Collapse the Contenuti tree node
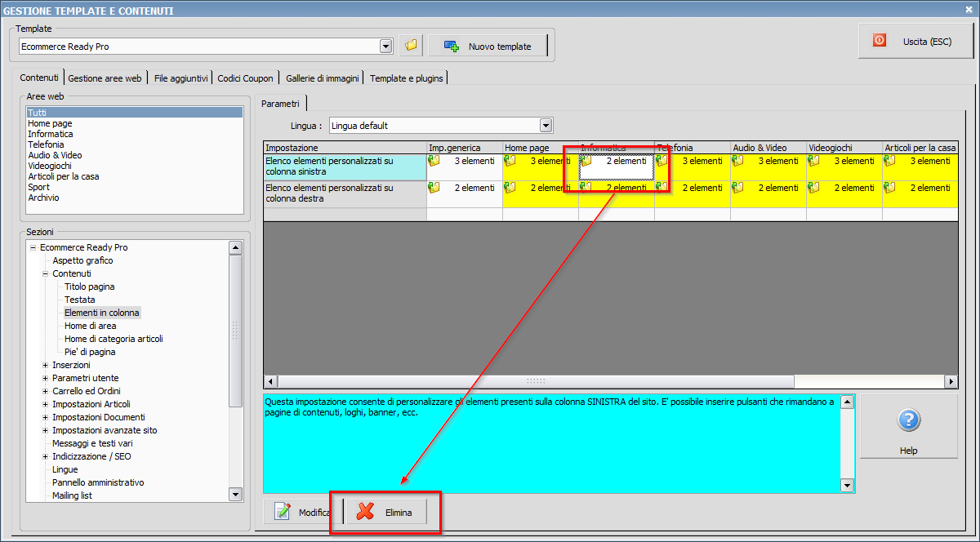The image size is (980, 542). click(x=46, y=273)
